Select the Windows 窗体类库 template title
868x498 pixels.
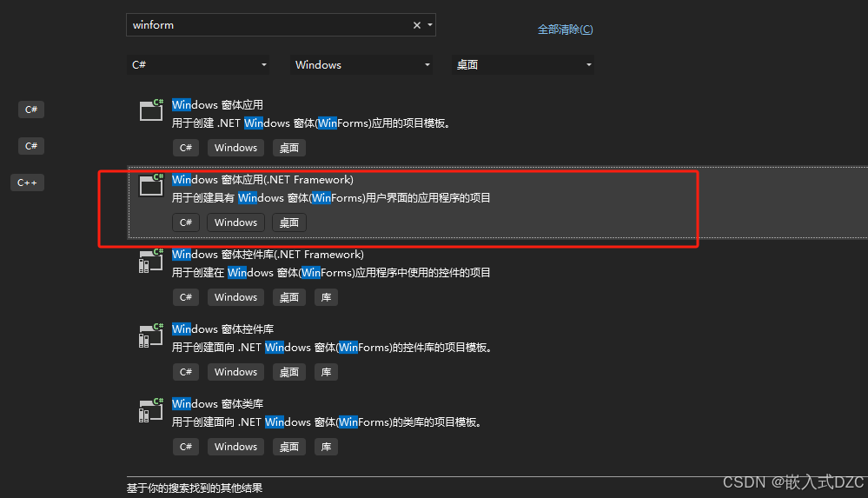217,404
